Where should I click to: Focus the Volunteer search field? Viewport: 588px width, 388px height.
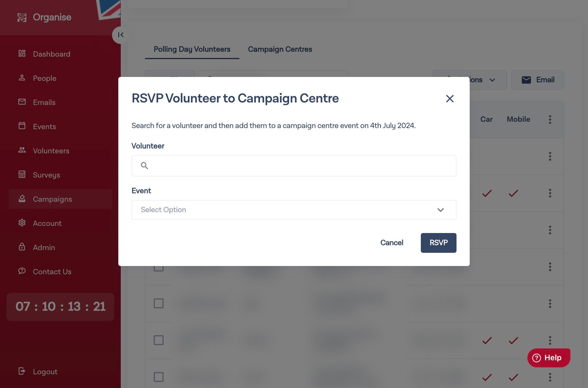294,166
